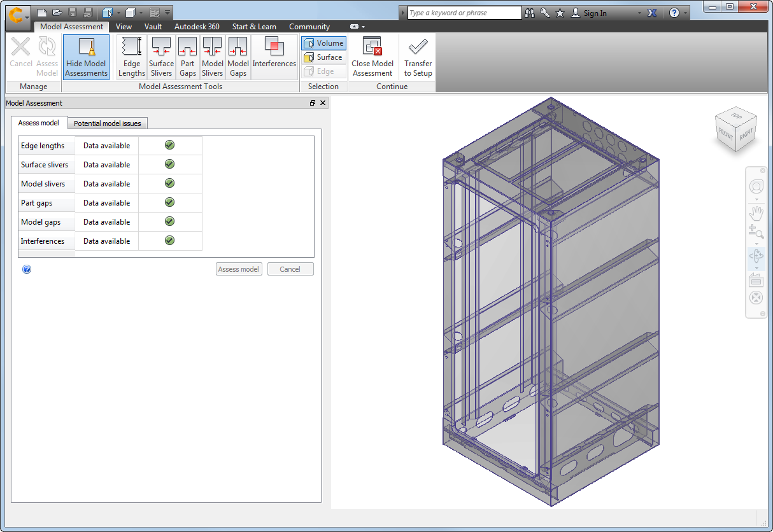Enable Surface selection mode

point(324,57)
